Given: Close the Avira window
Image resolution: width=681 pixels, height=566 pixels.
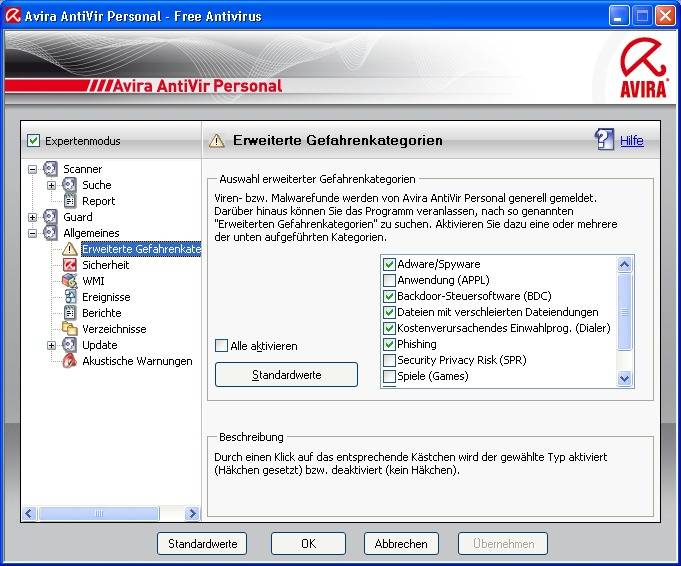Looking at the screenshot, I should [665, 17].
